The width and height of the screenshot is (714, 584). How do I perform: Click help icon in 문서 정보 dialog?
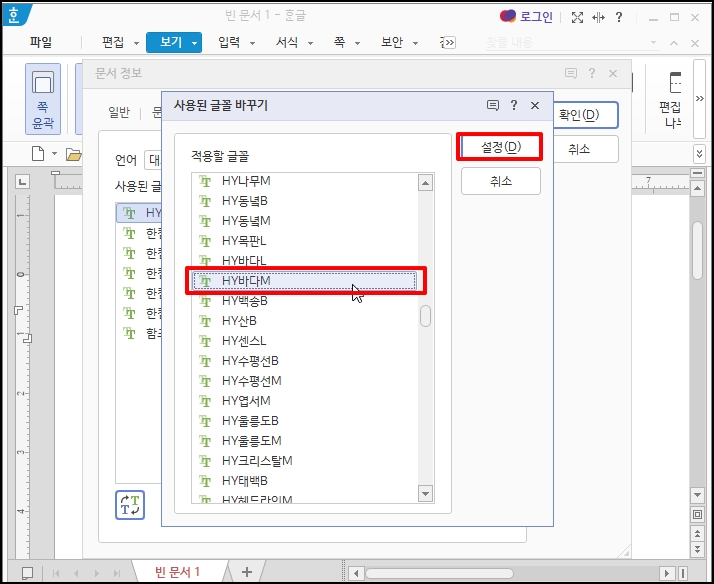[592, 73]
